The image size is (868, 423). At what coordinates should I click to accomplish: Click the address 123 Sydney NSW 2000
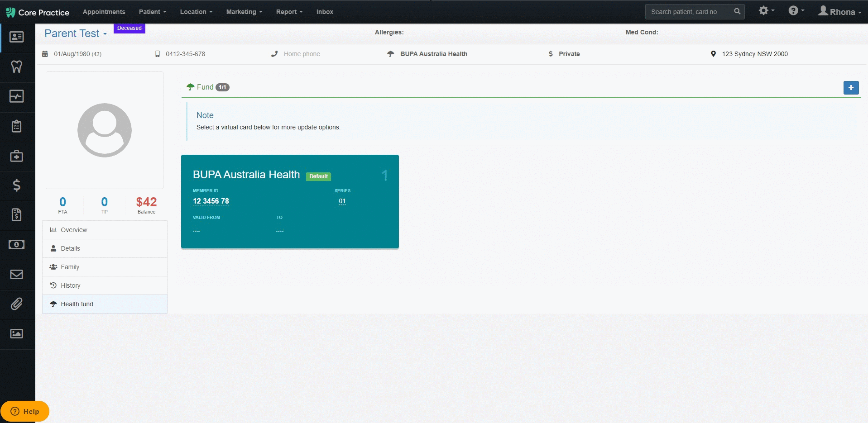pyautogui.click(x=755, y=54)
